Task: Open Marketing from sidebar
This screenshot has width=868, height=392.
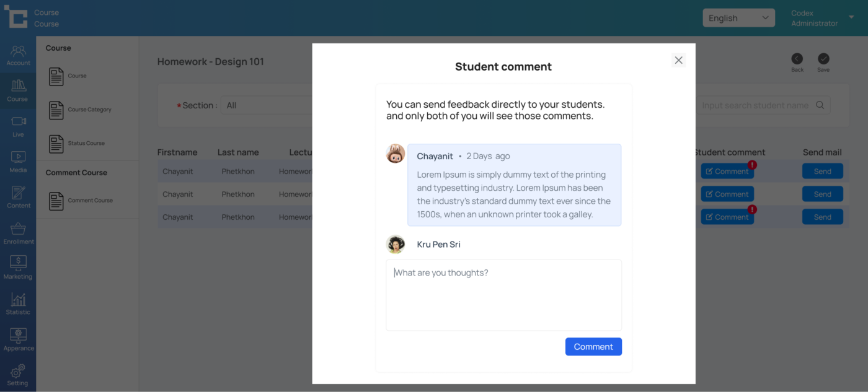Action: point(18,268)
